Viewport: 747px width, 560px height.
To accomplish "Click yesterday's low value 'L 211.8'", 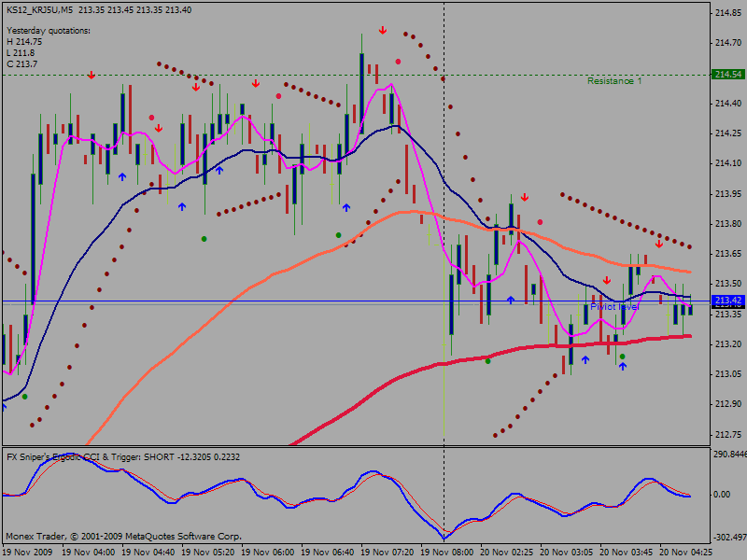I will [x=21, y=53].
